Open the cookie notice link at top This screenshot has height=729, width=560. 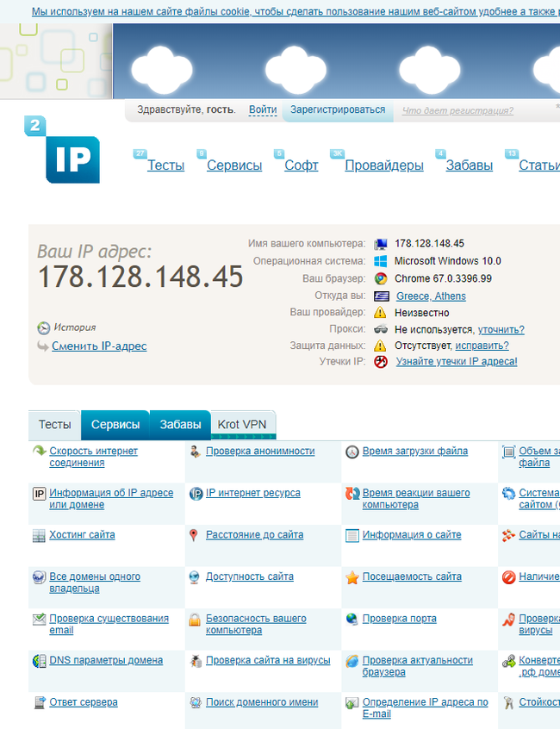pos(296,11)
